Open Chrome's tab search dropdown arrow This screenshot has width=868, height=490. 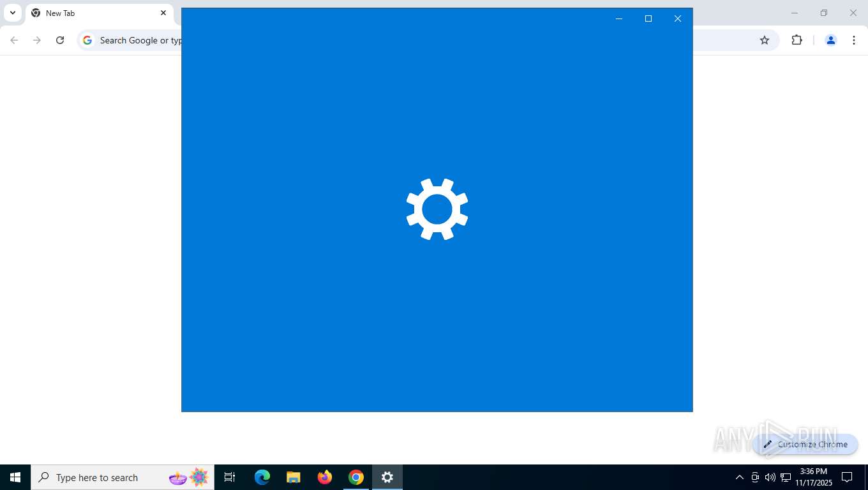pyautogui.click(x=12, y=13)
